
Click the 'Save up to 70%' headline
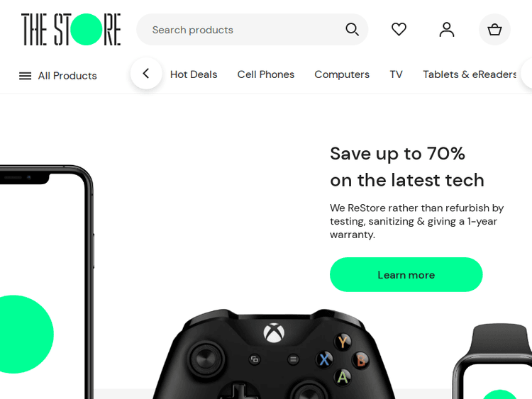click(x=397, y=154)
